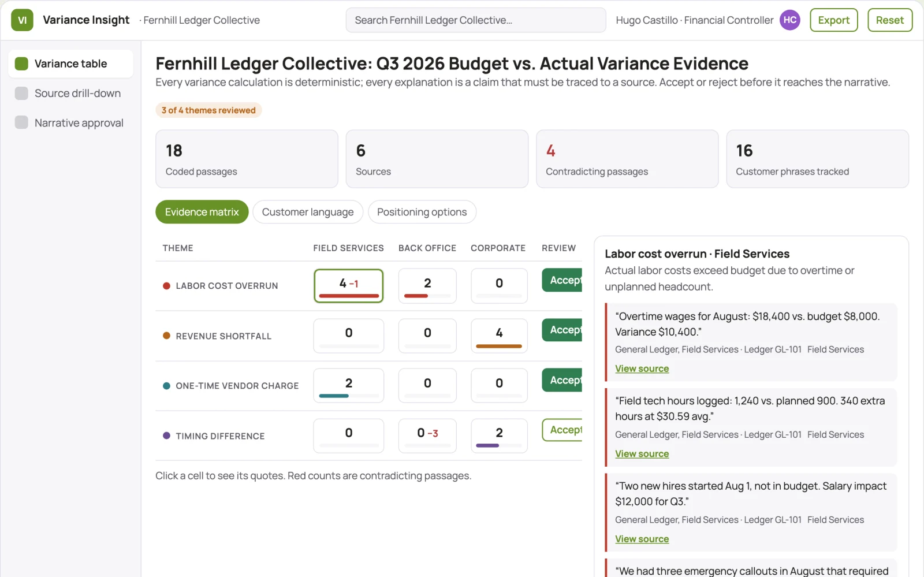Click the One-time vendor charge theme label
924x577 pixels.
tap(237, 386)
